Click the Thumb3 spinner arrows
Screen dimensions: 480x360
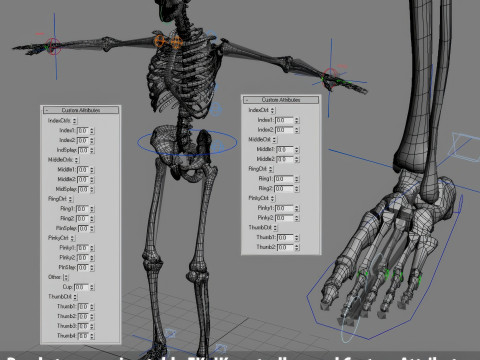[x=92, y=326]
